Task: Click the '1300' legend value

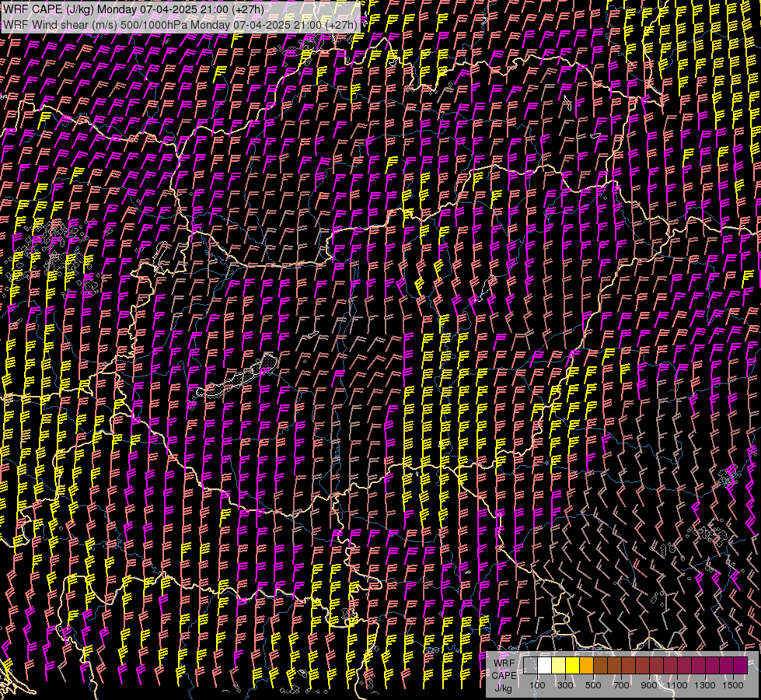Action: click(705, 685)
